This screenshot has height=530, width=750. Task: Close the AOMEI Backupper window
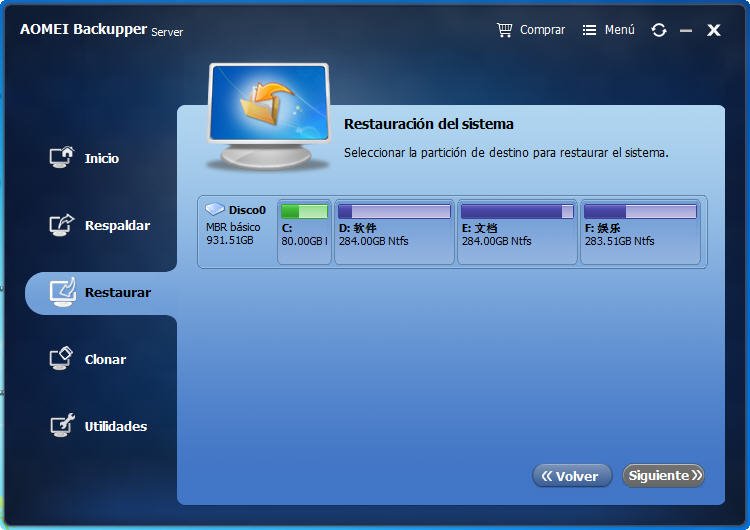(x=714, y=30)
